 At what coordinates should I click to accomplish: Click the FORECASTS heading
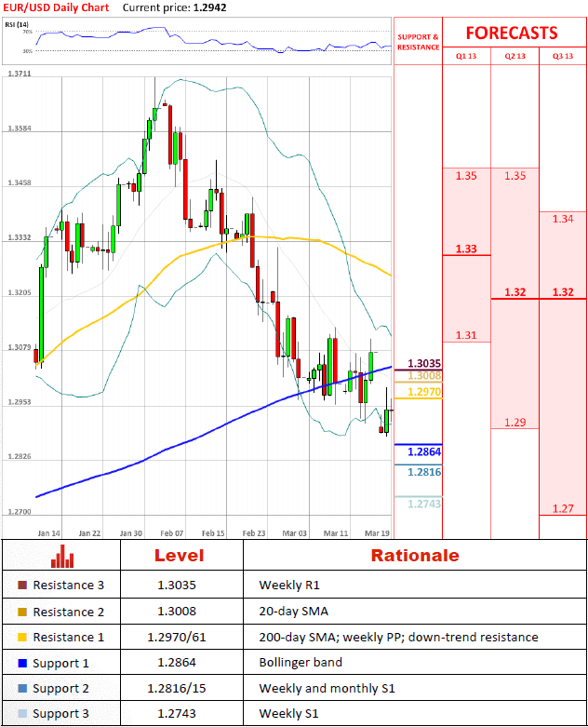coord(512,34)
